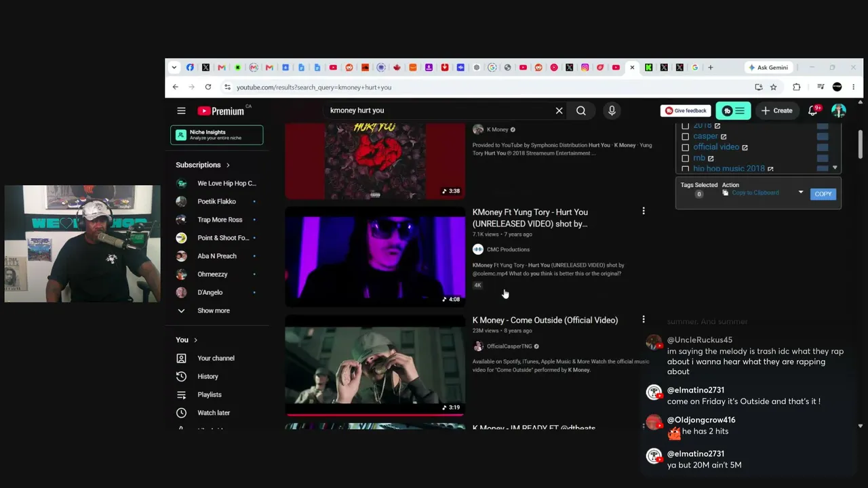Close the active YouTube tab

click(x=632, y=67)
